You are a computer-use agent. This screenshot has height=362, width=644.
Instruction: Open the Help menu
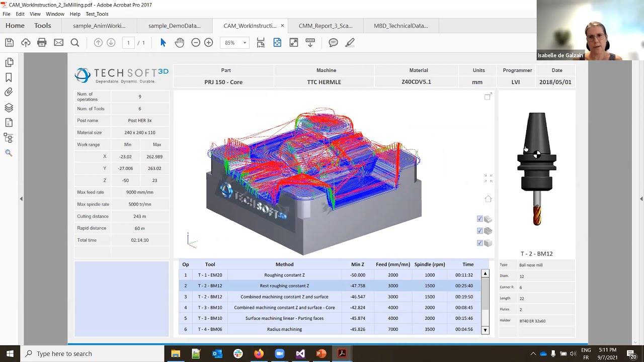pos(75,14)
